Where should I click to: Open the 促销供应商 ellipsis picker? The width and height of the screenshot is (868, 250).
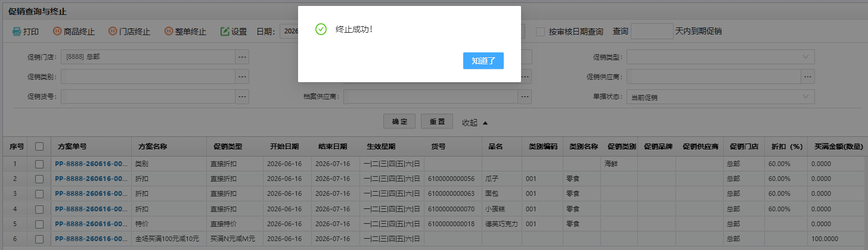tap(808, 77)
